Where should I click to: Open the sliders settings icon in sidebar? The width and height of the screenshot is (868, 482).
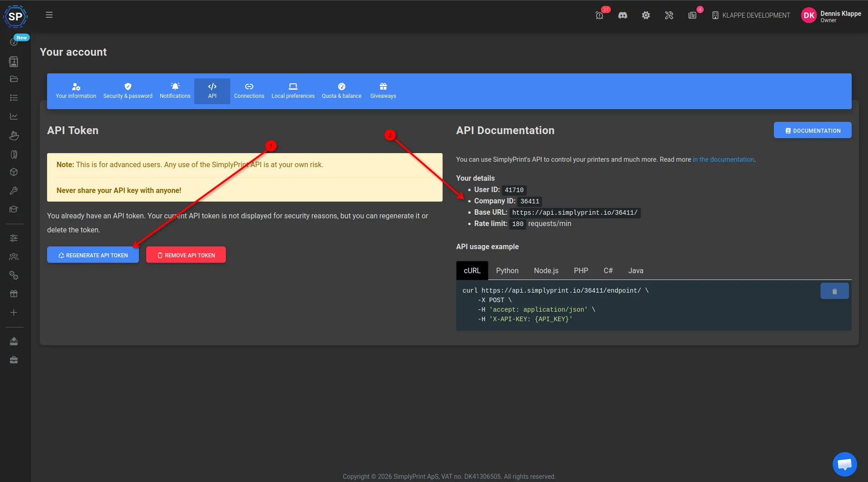coord(14,238)
